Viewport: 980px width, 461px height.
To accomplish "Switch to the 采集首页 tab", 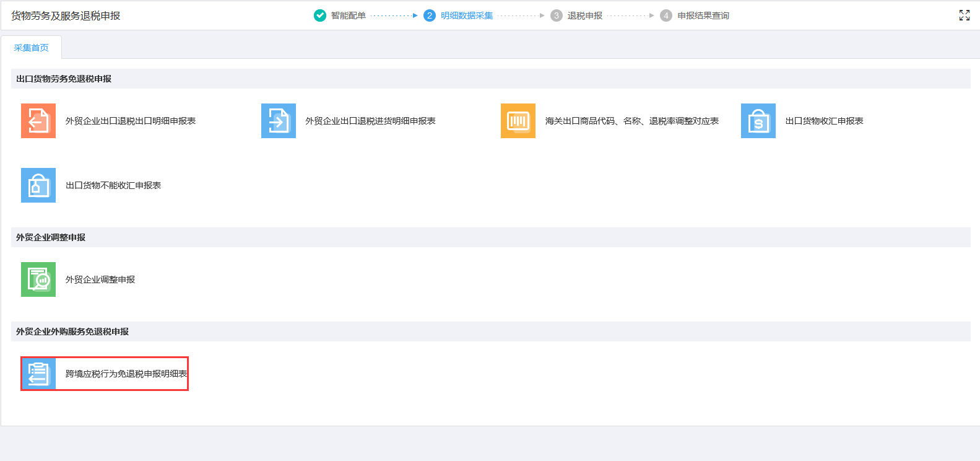I will point(31,48).
